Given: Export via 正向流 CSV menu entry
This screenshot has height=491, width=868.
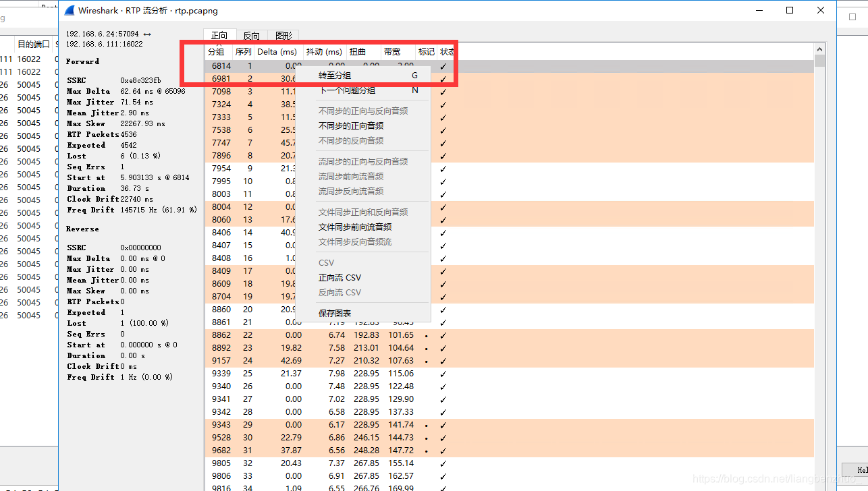Looking at the screenshot, I should (x=363, y=277).
